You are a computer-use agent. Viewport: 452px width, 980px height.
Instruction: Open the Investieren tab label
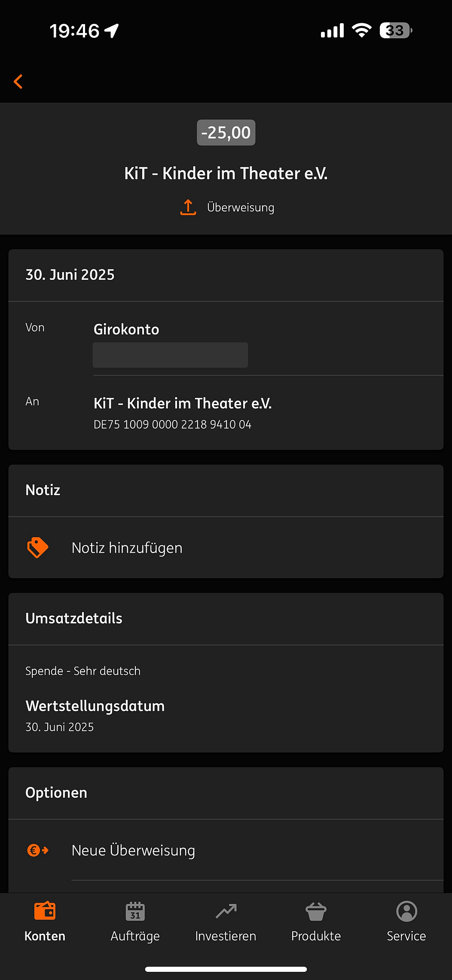[x=226, y=936]
